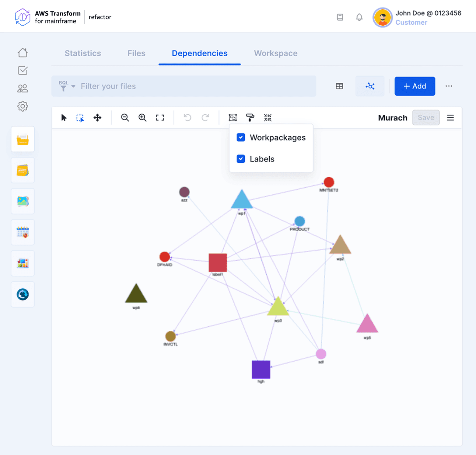476x455 pixels.
Task: Open the Workspace tab
Action: pyautogui.click(x=276, y=53)
